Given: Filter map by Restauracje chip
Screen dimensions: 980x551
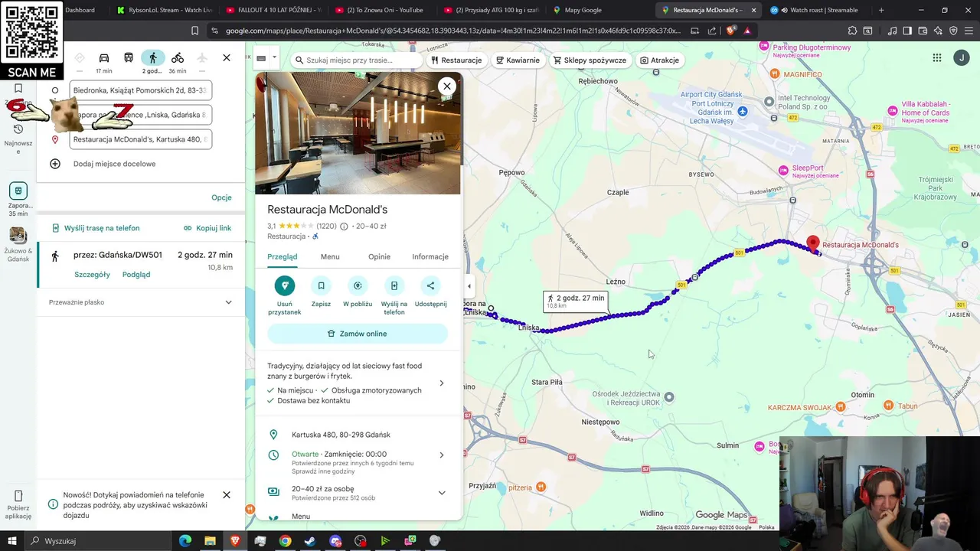Looking at the screenshot, I should point(456,60).
